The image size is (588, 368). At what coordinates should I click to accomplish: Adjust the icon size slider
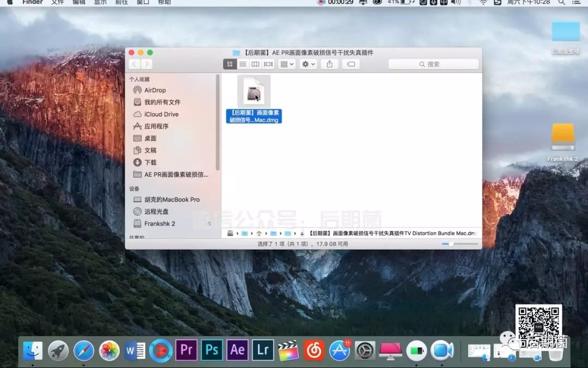(450, 244)
